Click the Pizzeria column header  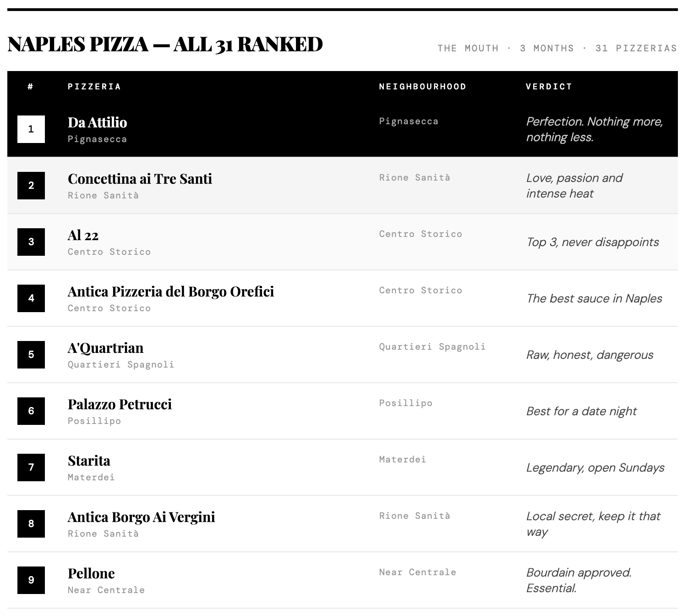94,87
